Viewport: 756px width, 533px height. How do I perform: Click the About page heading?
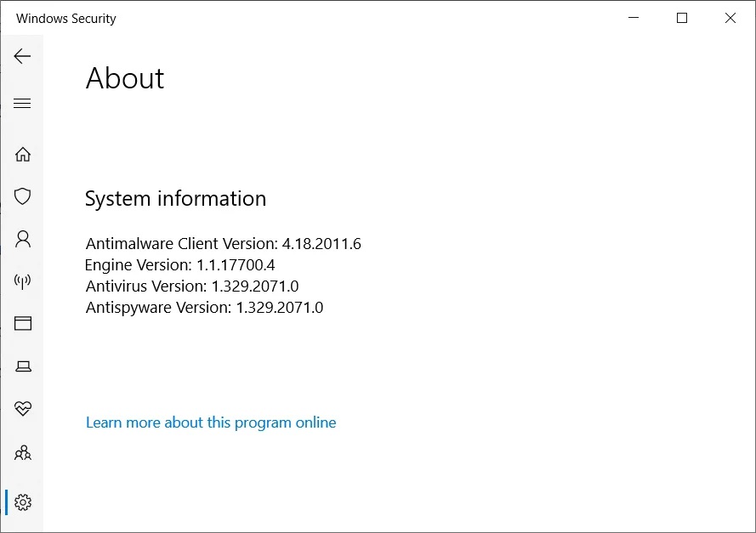[x=125, y=78]
